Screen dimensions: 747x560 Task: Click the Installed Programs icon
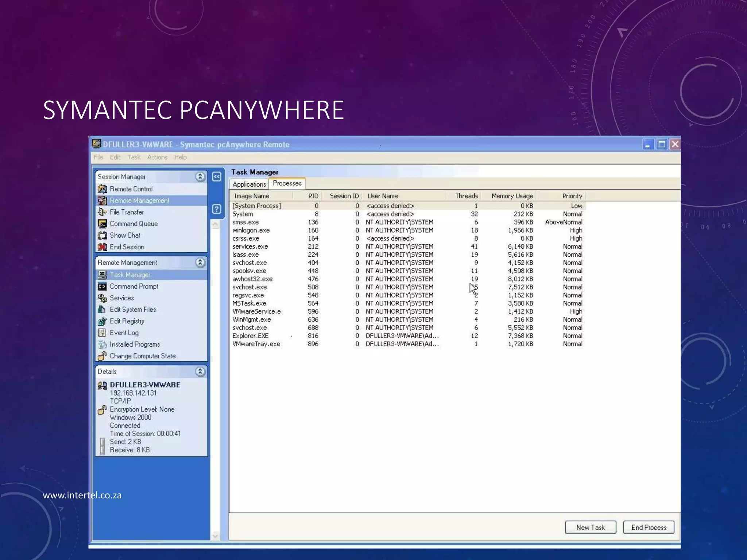[102, 344]
